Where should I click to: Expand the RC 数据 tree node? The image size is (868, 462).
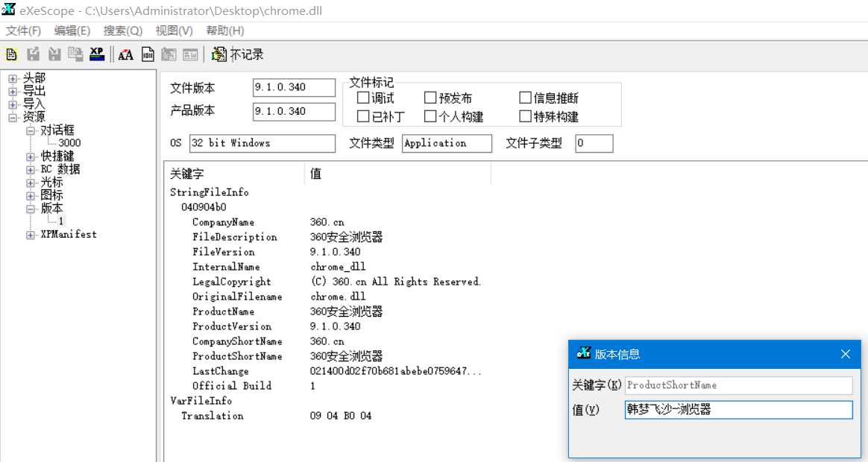(x=31, y=170)
